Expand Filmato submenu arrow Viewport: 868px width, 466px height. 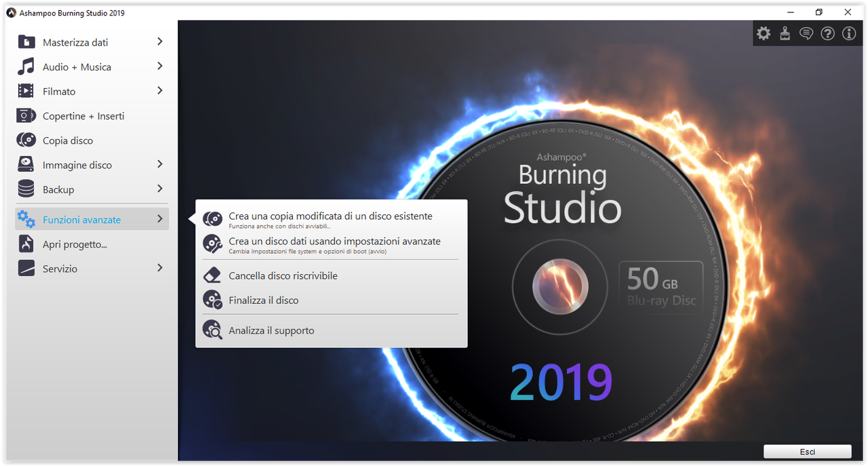(160, 91)
